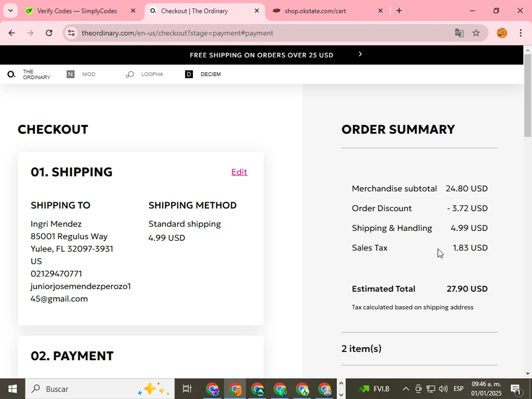Screen dimensions: 532x399
Task: Open the DECIEM brand link
Action: click(211, 74)
